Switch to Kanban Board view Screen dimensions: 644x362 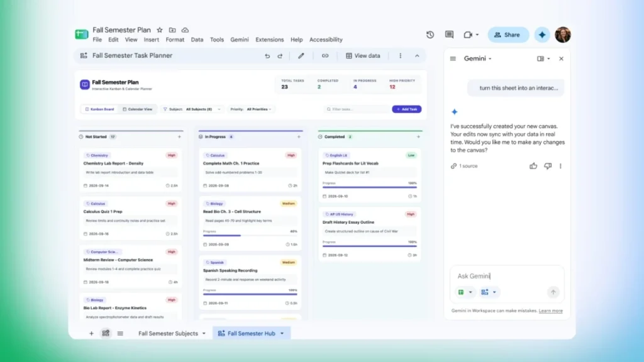pos(100,109)
